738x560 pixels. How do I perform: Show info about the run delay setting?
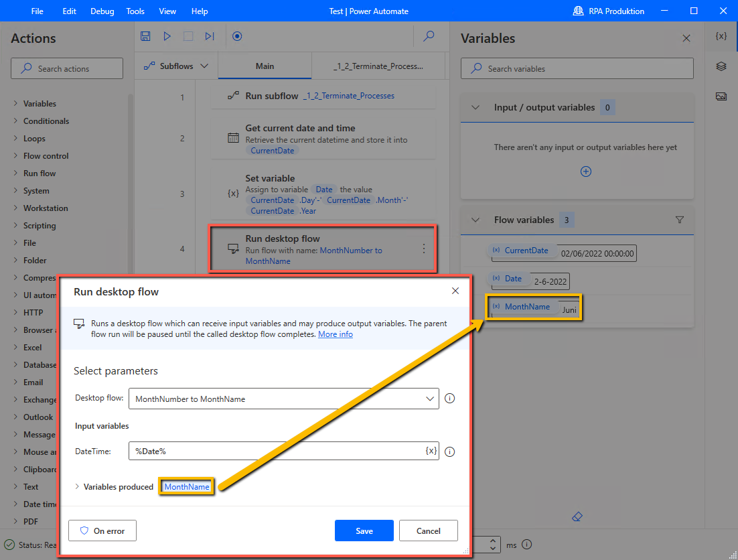(527, 545)
